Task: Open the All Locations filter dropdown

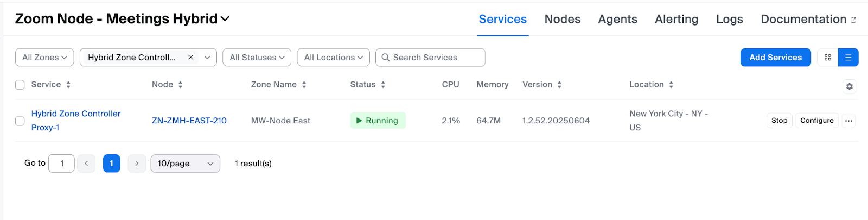Action: 333,58
